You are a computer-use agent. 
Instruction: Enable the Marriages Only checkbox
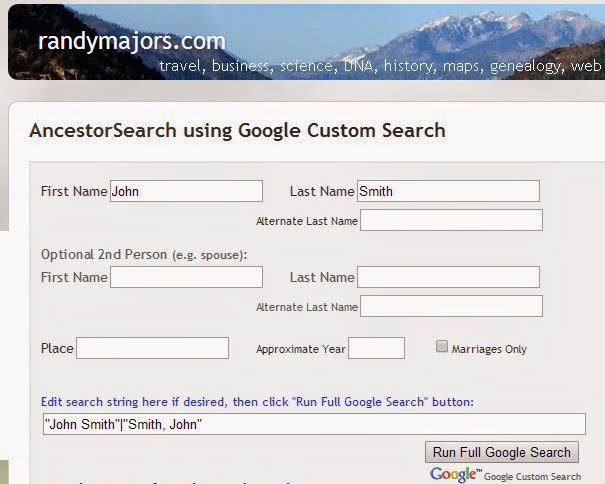[x=442, y=346]
